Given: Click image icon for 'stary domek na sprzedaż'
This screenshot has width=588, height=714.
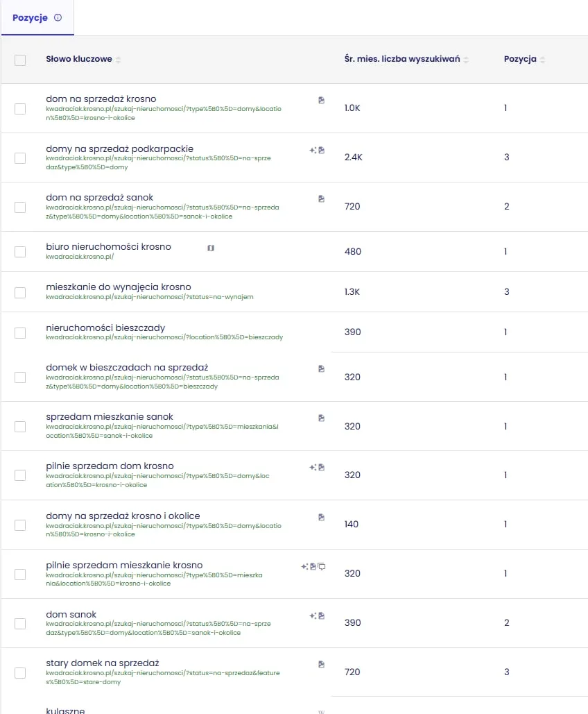Looking at the screenshot, I should coord(321,664).
